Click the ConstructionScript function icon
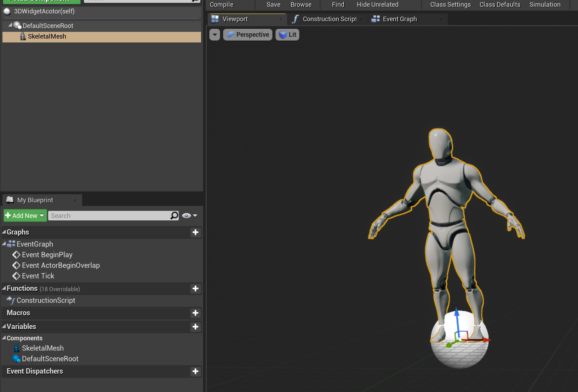 click(11, 300)
